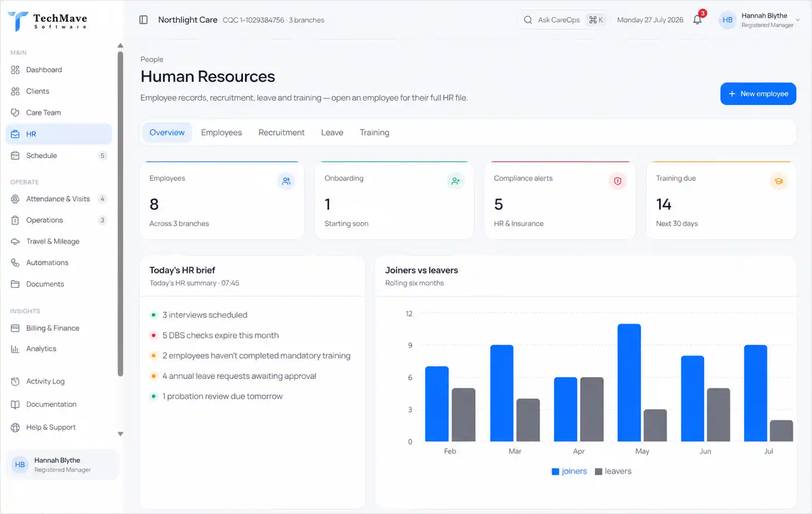Screen dimensions: 812x514
Task: Open Documentation in the sidebar
Action: point(52,404)
